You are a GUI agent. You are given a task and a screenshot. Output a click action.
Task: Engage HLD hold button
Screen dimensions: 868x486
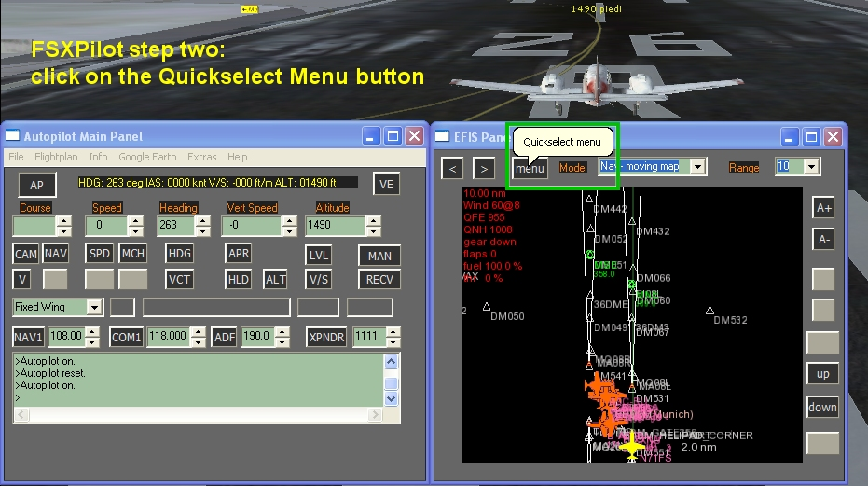tap(239, 279)
